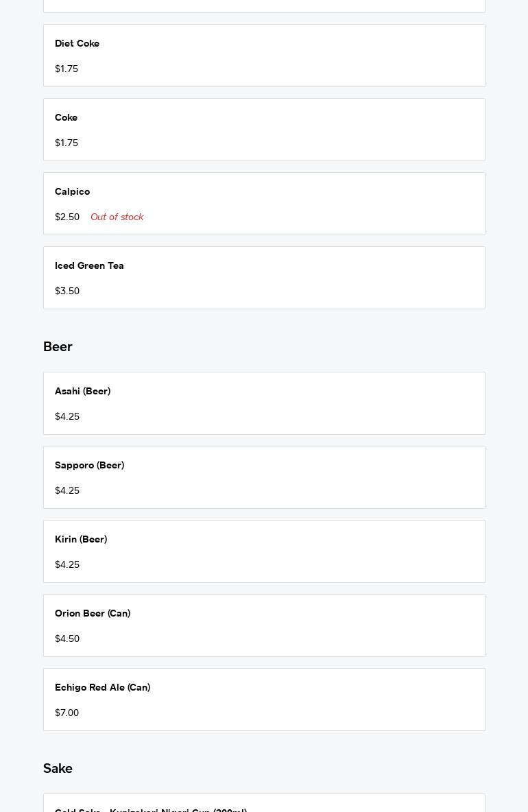Click the $2.50 Calpico price
The width and height of the screenshot is (528, 812).
(x=67, y=217)
